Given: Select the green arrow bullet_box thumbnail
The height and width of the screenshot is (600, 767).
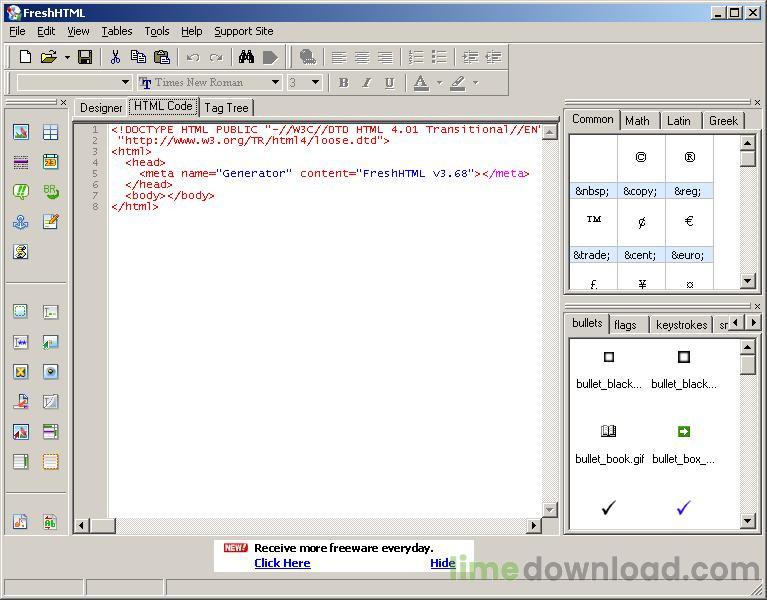Looking at the screenshot, I should [x=683, y=431].
